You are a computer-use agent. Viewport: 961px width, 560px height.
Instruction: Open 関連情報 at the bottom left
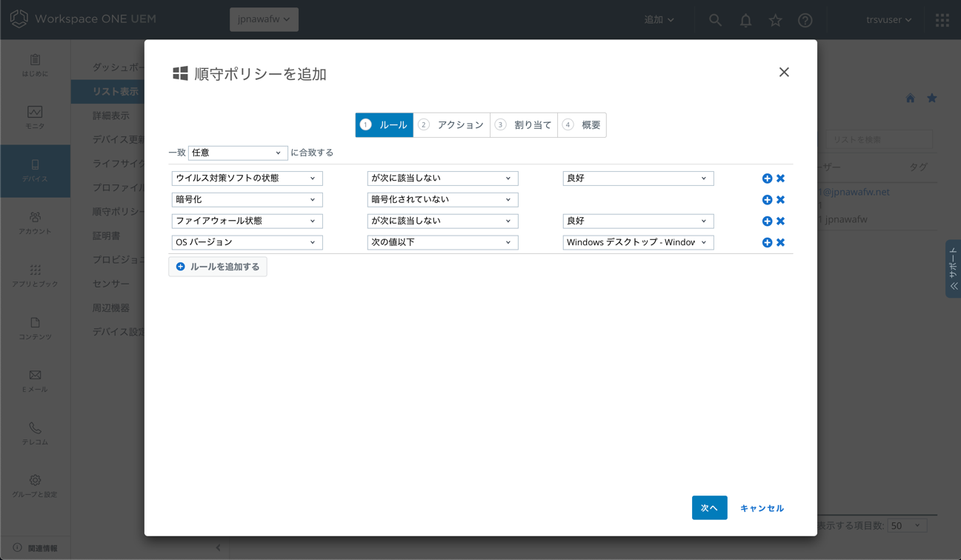coord(35,548)
